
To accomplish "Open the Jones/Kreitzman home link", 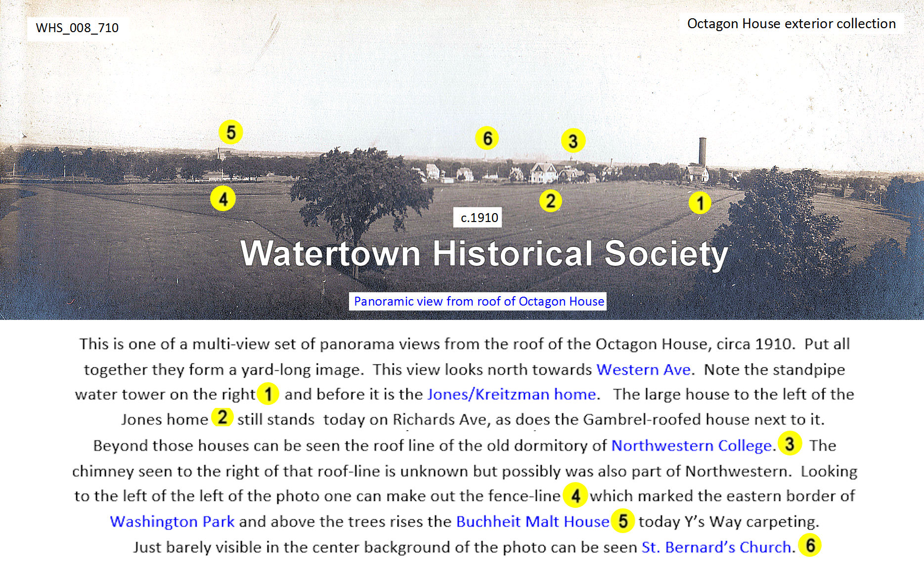I will pyautogui.click(x=512, y=394).
